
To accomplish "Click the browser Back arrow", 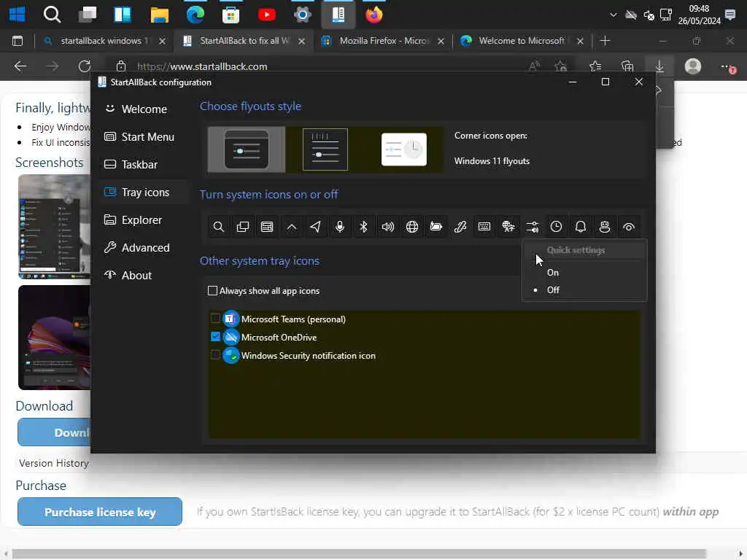I will point(20,66).
